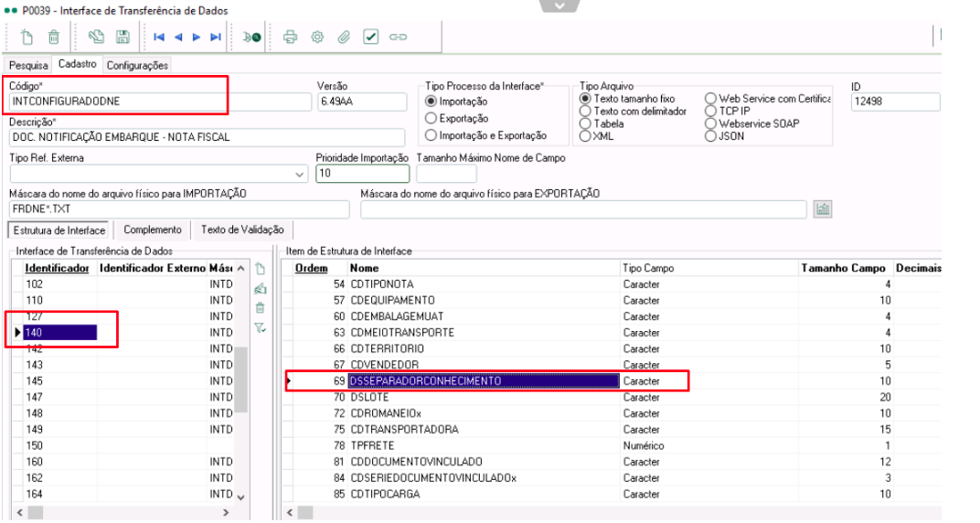
Task: Expand the collapsed panel chevron at top
Action: 559,5
